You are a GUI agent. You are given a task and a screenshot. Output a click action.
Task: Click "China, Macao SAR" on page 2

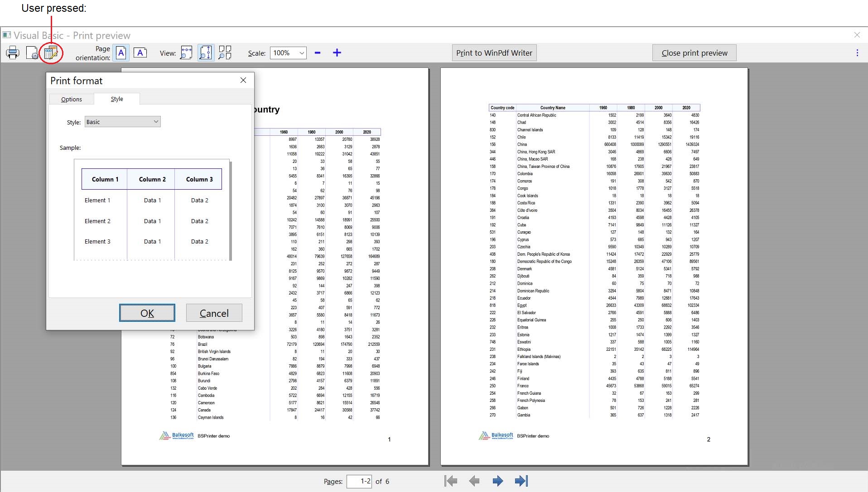tap(532, 159)
